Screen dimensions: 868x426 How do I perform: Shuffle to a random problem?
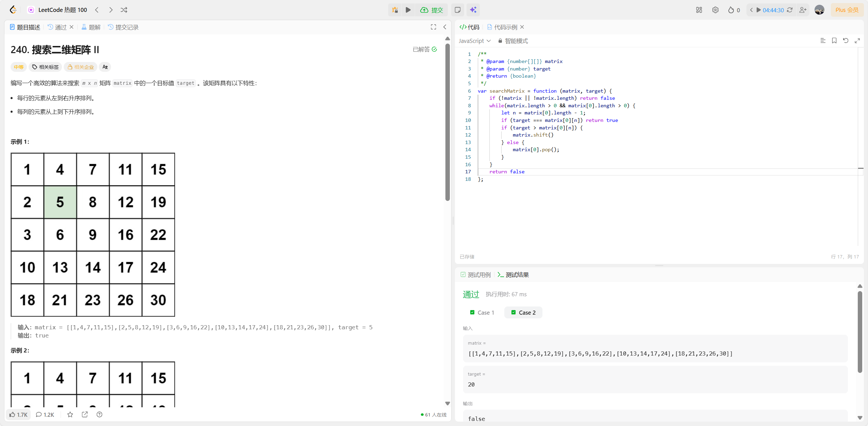click(x=124, y=10)
